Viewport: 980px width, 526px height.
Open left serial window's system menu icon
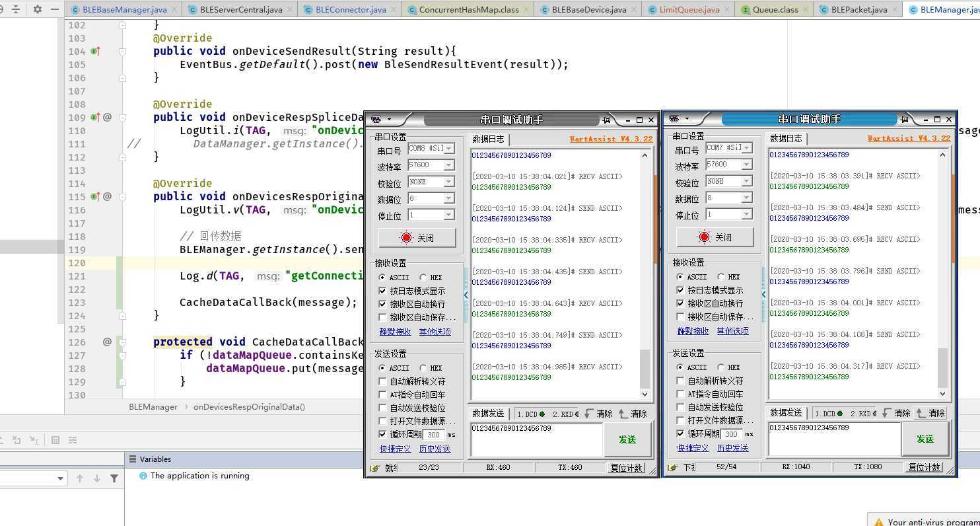click(377, 120)
